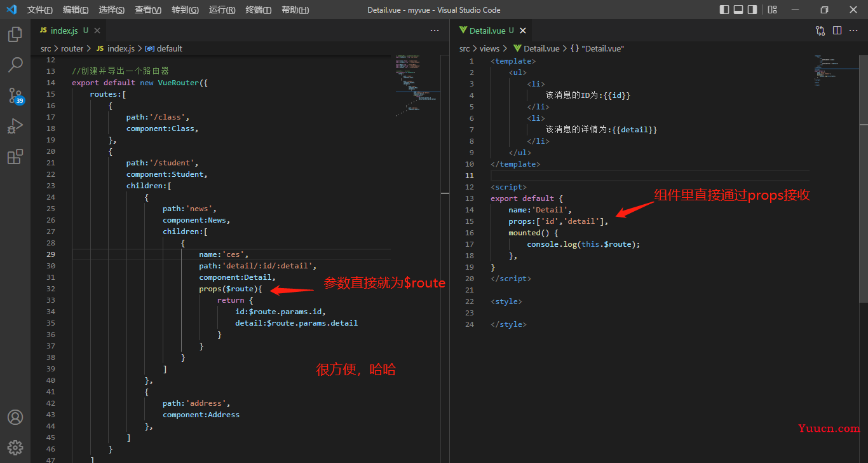The height and width of the screenshot is (463, 868).
Task: Click the component:Address line
Action: (x=201, y=415)
